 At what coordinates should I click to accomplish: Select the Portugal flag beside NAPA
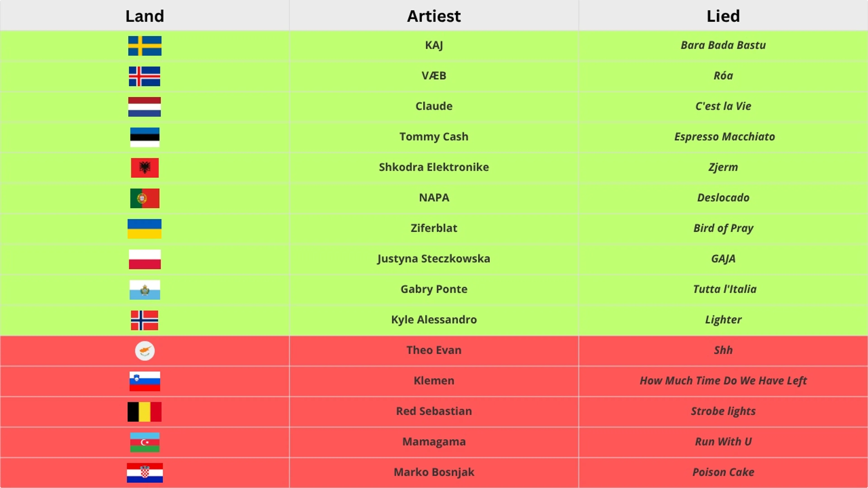145,198
